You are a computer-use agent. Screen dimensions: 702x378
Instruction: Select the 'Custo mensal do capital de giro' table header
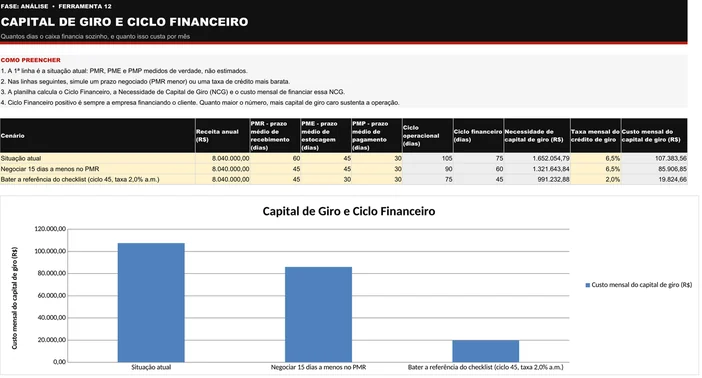(x=654, y=136)
